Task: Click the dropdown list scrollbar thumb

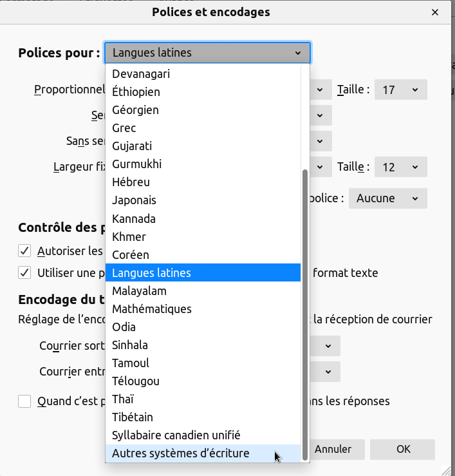Action: pos(305,316)
